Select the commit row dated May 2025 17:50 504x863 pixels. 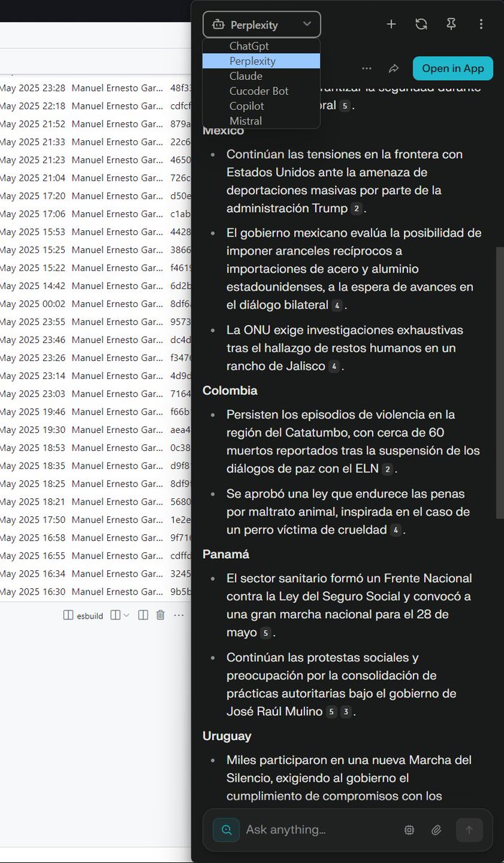[x=95, y=519]
